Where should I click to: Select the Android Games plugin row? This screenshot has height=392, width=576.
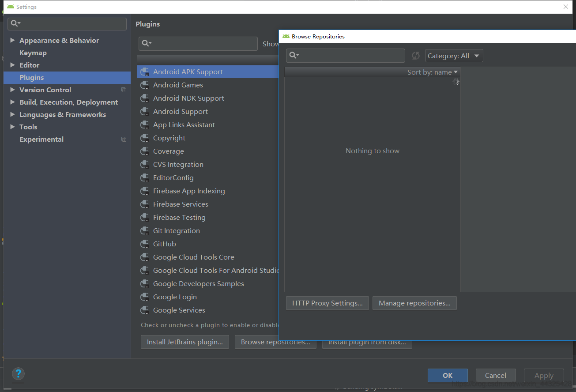(208, 85)
